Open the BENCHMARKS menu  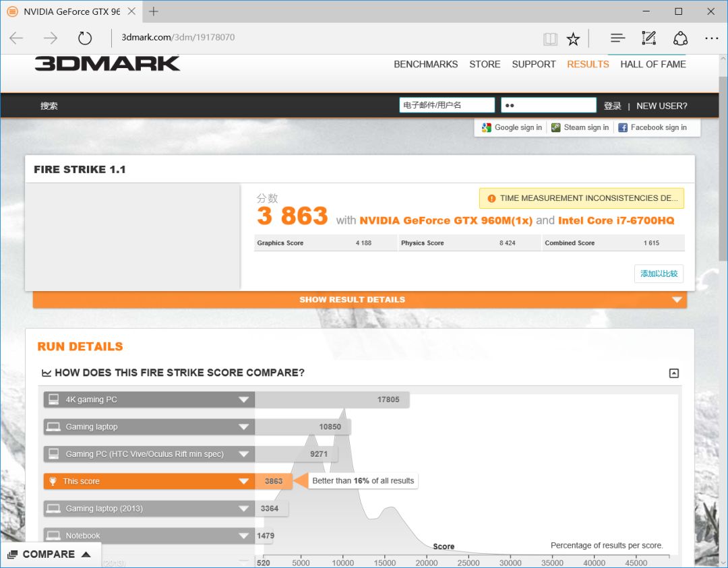[x=426, y=65]
